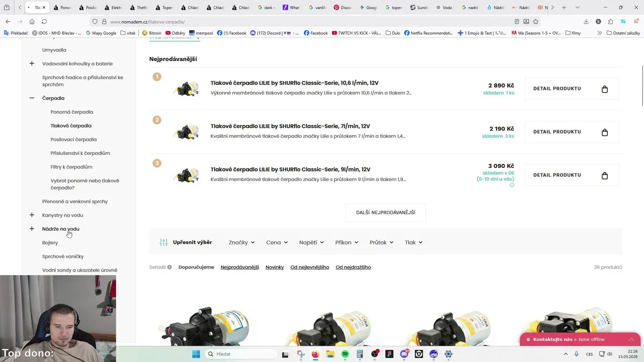Click the Windows Hledat search box

(x=240, y=354)
